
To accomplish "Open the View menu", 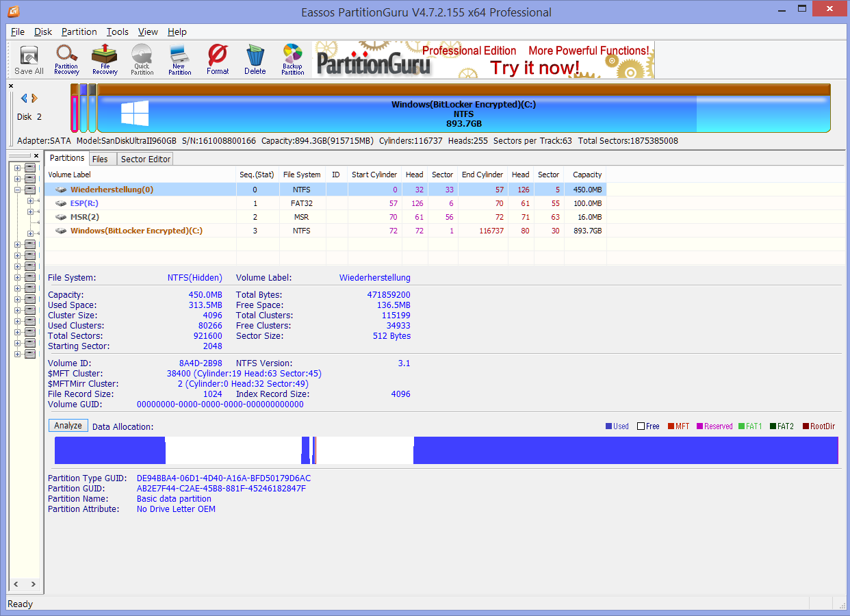I will [x=148, y=31].
